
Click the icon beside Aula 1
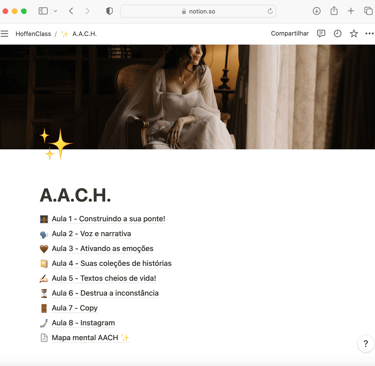[44, 219]
